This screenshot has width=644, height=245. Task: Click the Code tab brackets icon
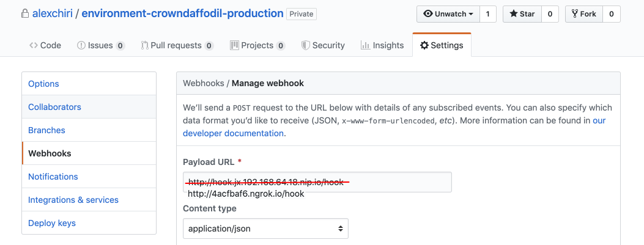click(x=34, y=45)
